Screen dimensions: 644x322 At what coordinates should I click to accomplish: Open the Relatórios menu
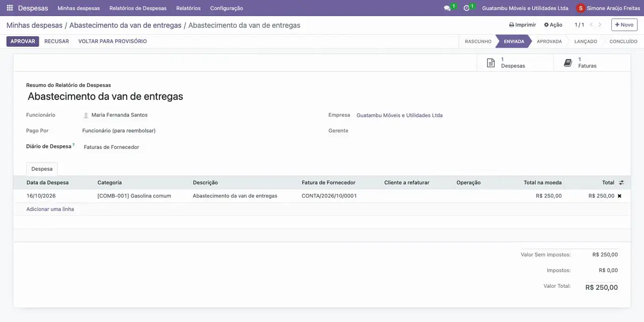188,8
